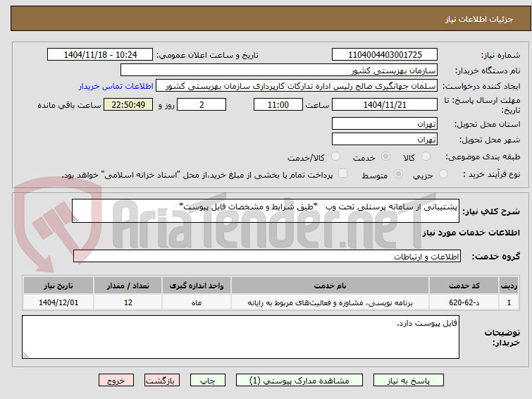Click the announcement date field 1404/11/18 - 10:24

coord(100,55)
